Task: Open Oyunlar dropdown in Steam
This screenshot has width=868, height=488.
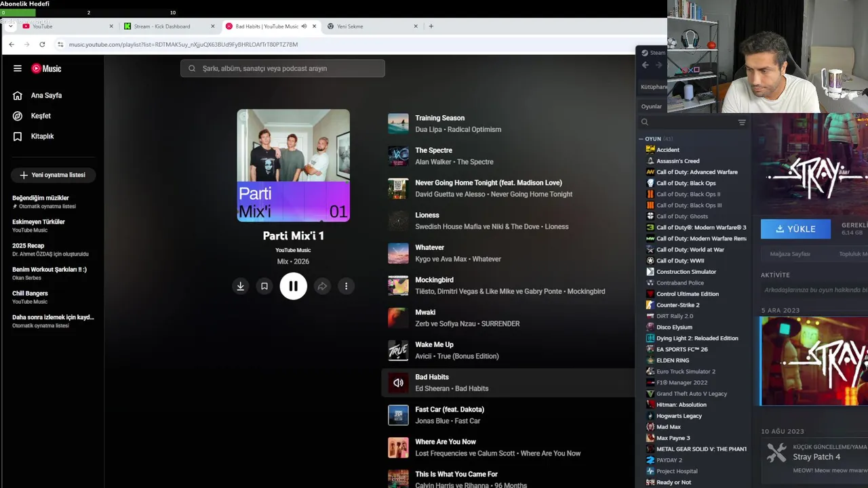Action: (651, 106)
